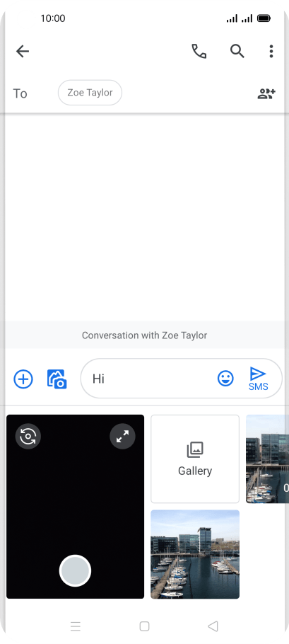Open the plus attachments menu
Viewport: 289px width, 644px height.
tap(23, 379)
